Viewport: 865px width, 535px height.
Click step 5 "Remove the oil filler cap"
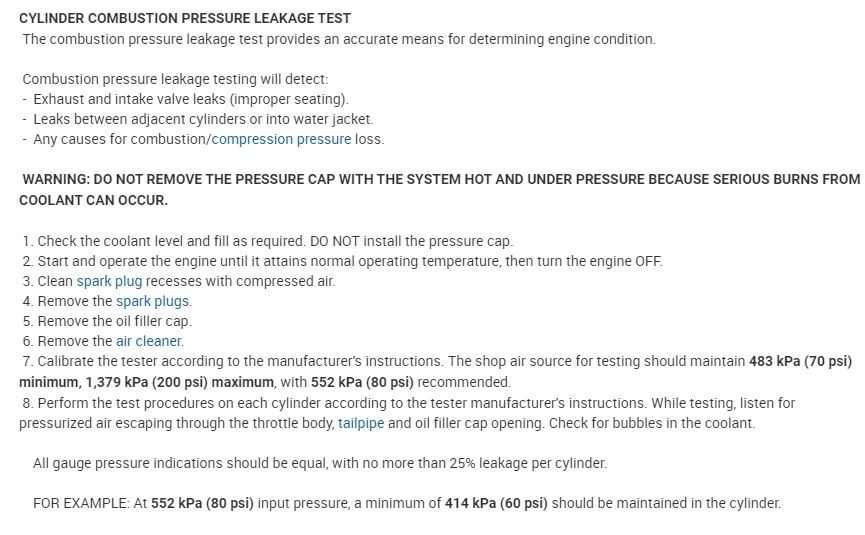click(108, 321)
